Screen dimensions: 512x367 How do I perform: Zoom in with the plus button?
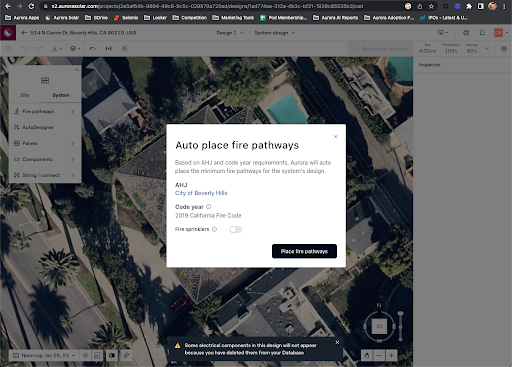(391, 355)
